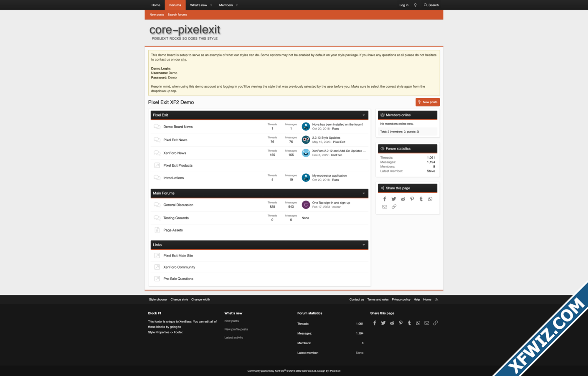Click the copy Link icon in sidebar

pos(394,207)
